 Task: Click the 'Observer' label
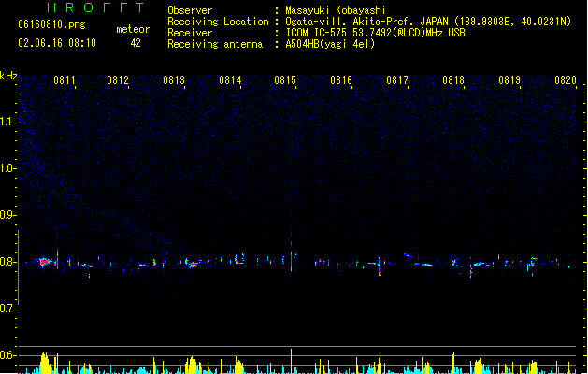click(190, 10)
